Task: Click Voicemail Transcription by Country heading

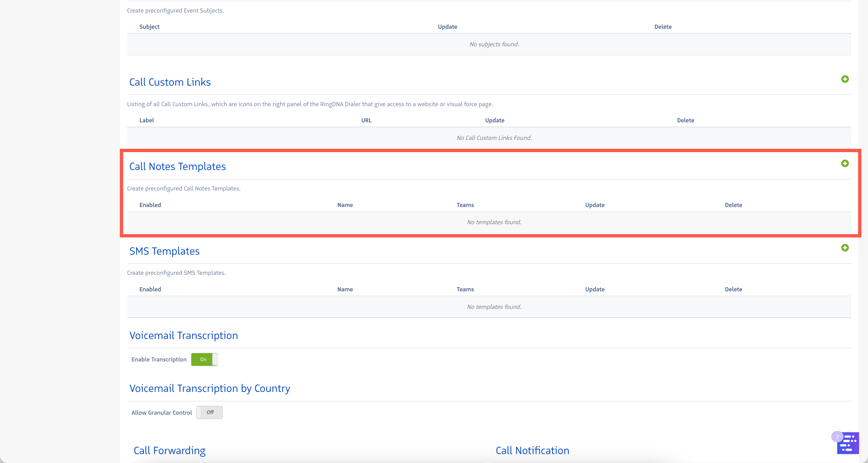Action: 210,388
